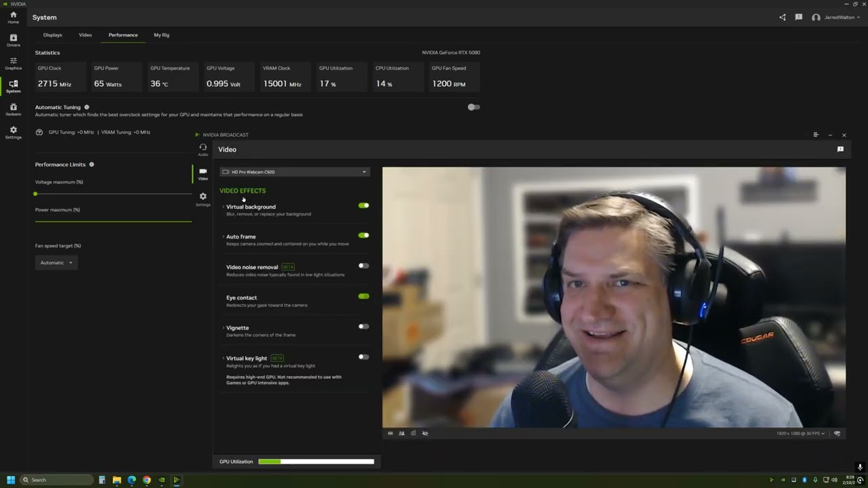Click the GPU Temperature 36 °C statistic
868x488 pixels.
174,77
